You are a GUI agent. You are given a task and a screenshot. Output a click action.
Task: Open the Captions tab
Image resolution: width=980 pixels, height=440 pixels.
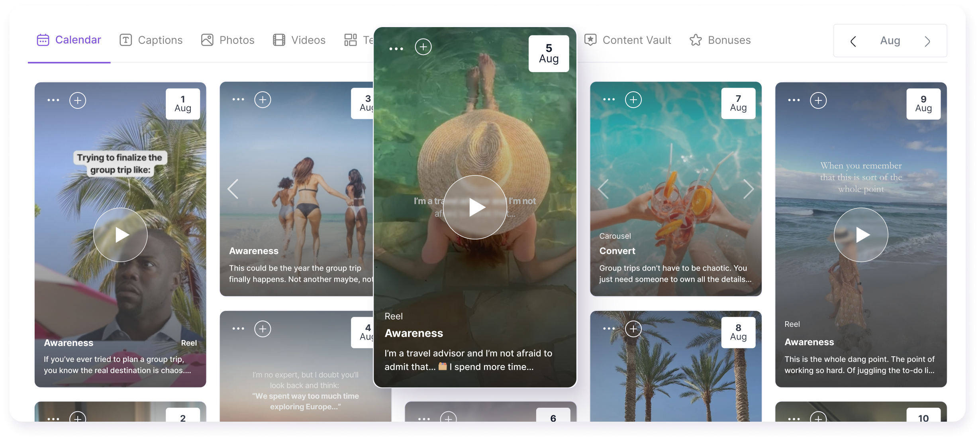point(151,40)
